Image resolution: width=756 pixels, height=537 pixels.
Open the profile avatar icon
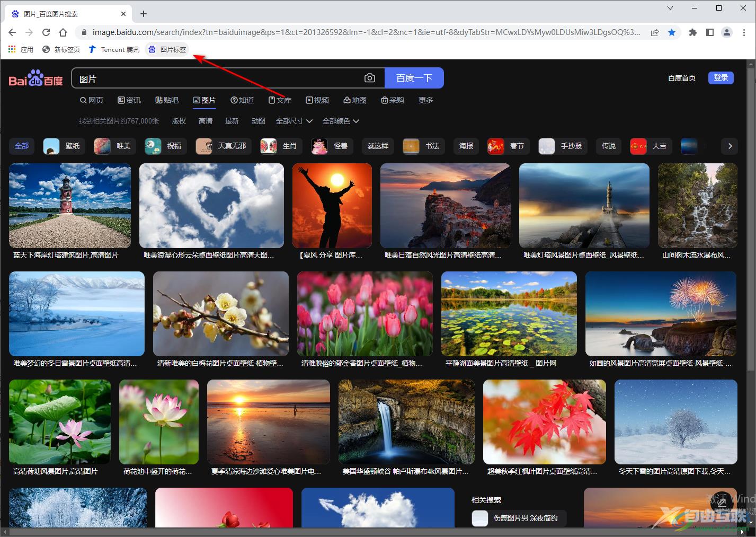point(727,32)
